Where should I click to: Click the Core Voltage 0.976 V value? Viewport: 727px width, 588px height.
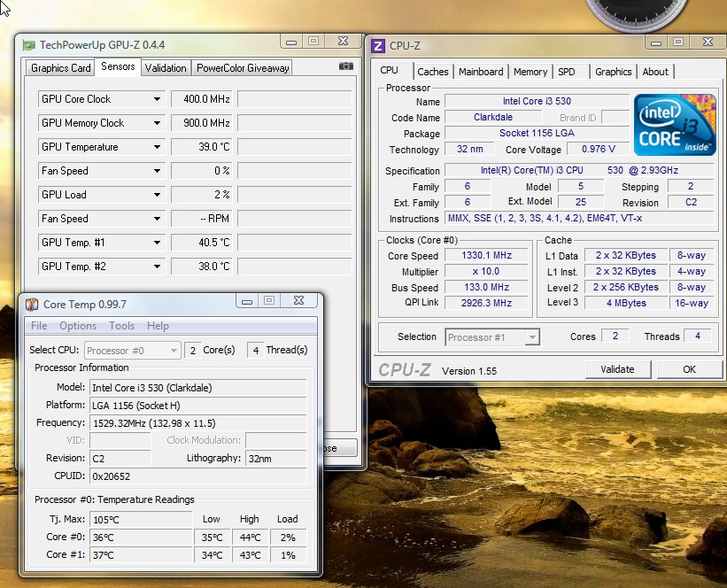598,150
